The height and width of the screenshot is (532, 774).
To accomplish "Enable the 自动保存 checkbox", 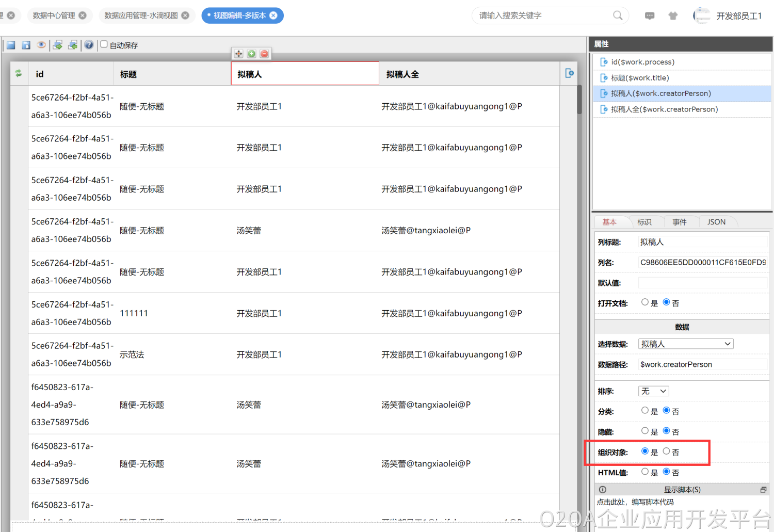I will (104, 44).
